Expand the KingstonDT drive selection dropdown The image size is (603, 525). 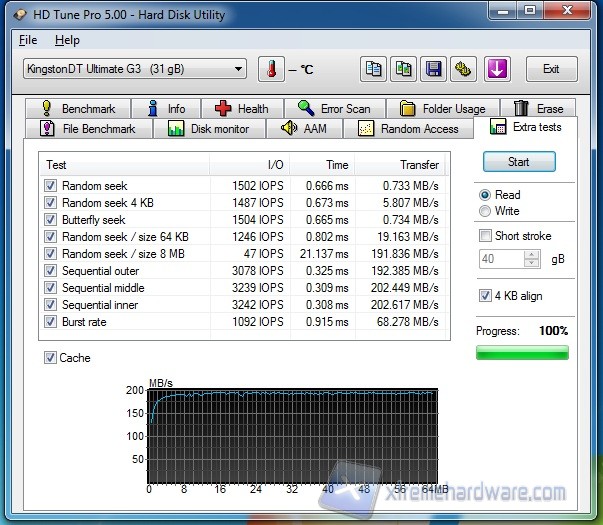(238, 69)
